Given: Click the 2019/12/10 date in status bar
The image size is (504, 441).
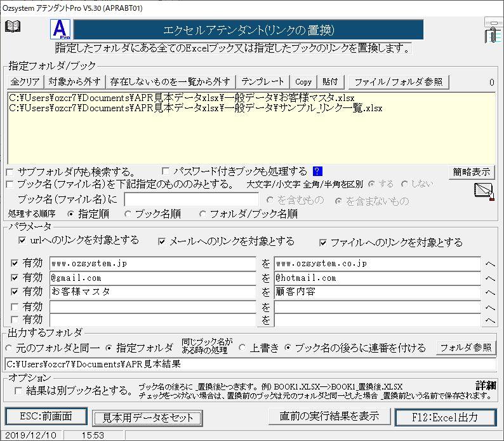Looking at the screenshot, I should pos(31,435).
